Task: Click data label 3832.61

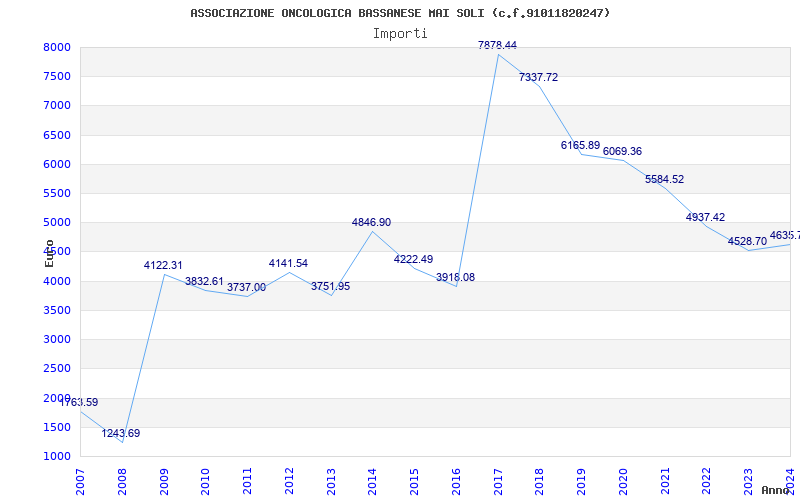Action: point(204,282)
